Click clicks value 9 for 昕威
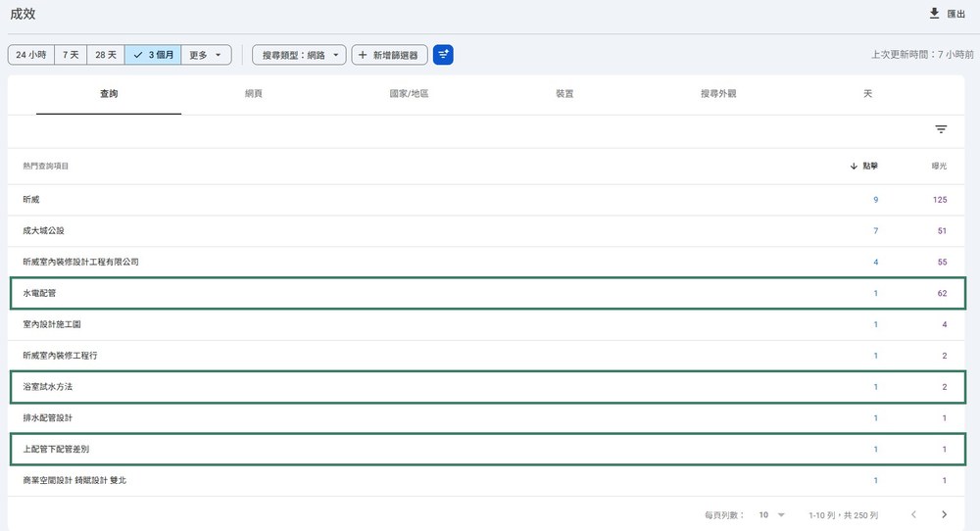Screen dimensions: 980x531 pyautogui.click(x=875, y=200)
